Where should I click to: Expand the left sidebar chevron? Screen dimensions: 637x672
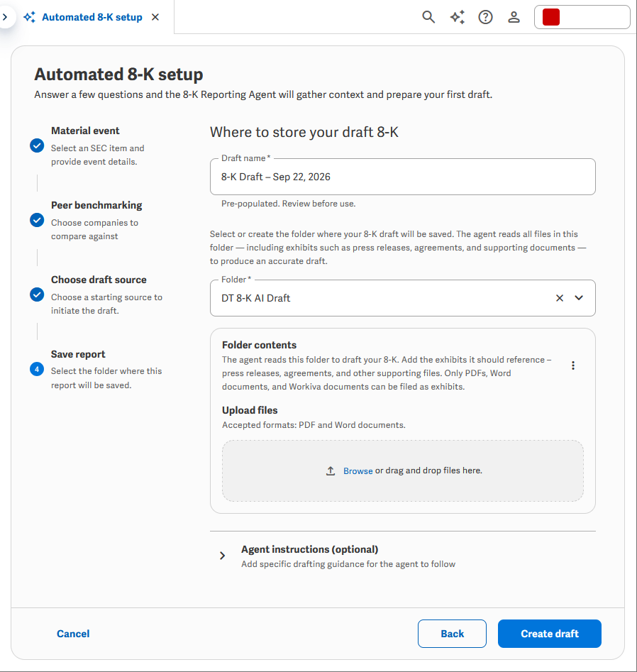5,17
